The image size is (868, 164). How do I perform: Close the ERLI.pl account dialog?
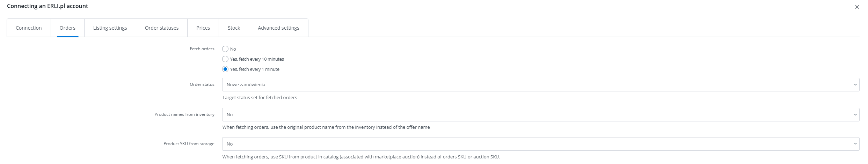coord(857,7)
